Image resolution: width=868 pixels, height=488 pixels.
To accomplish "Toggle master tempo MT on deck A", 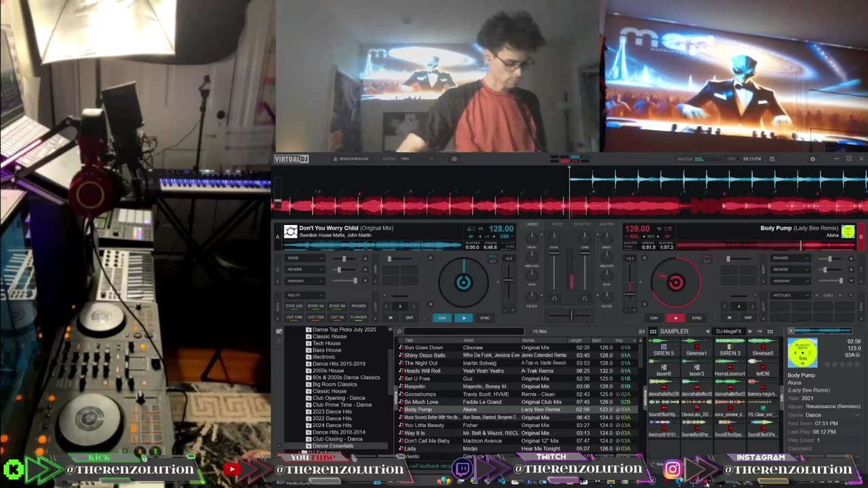I will pos(471,237).
